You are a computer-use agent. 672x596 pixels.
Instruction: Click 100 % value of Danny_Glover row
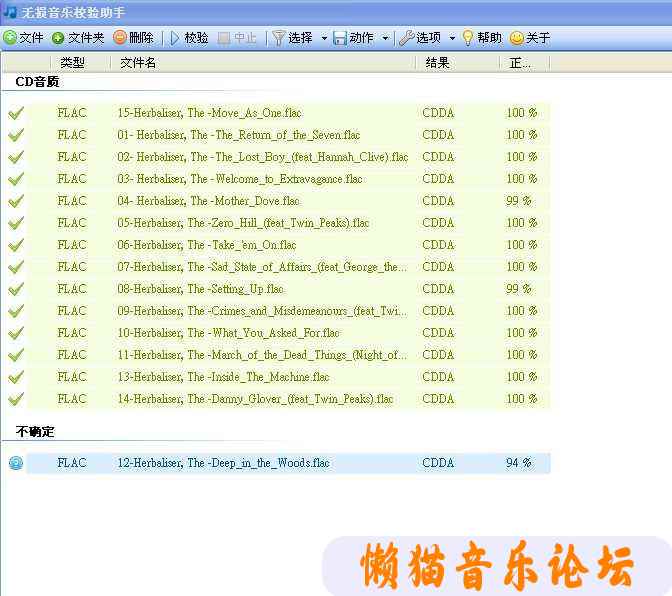click(522, 399)
